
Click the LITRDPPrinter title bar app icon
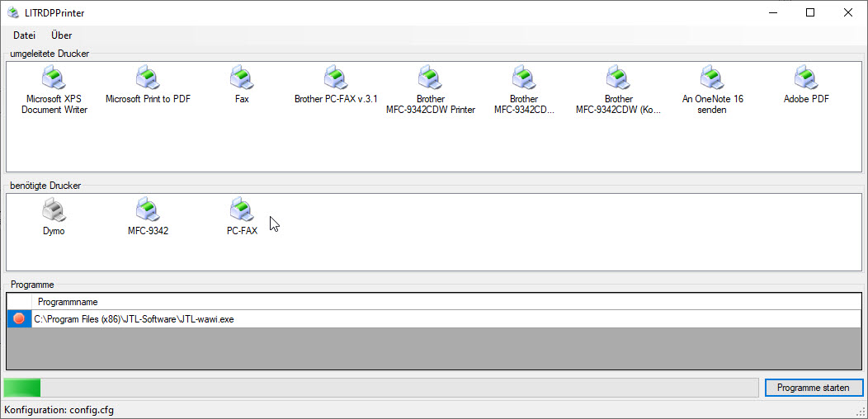point(12,13)
